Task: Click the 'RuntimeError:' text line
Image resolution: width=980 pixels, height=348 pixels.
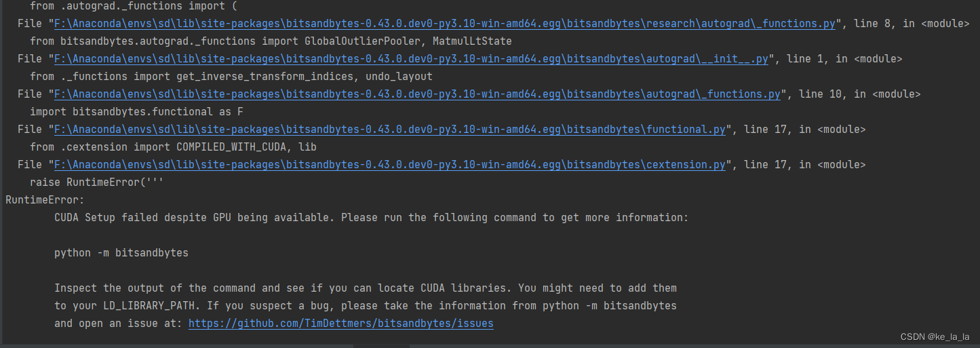Action: coord(45,200)
